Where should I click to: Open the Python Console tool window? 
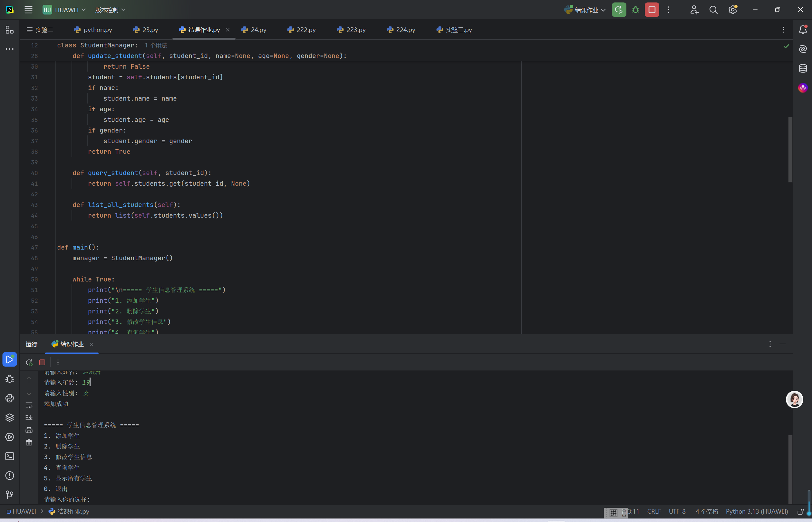point(9,398)
